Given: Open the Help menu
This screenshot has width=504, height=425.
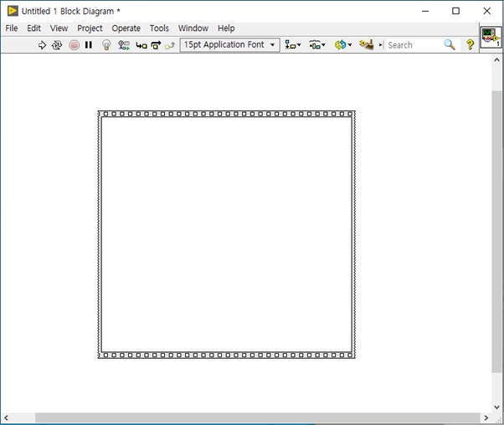Looking at the screenshot, I should (x=226, y=28).
